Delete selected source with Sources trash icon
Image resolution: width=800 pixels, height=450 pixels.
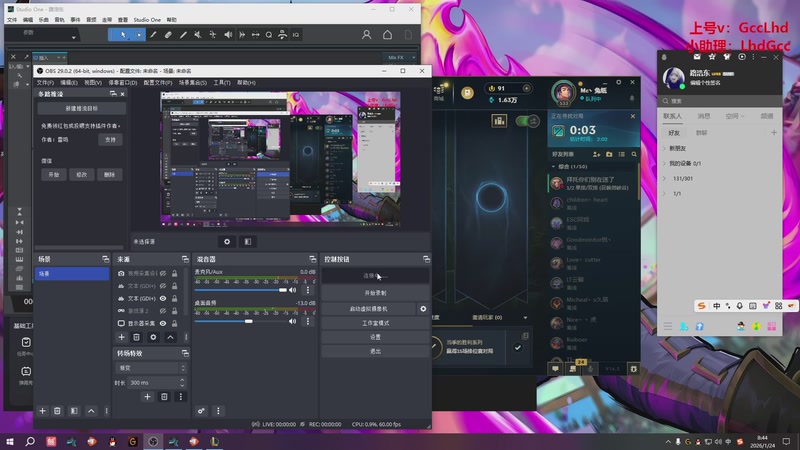136,337
